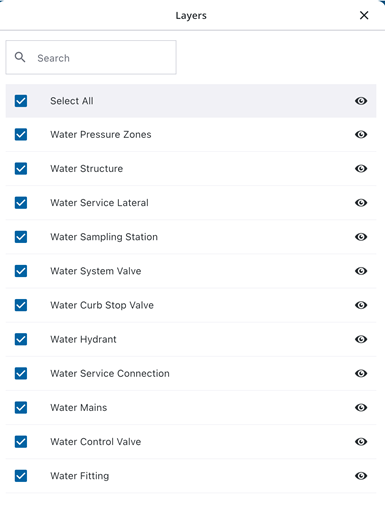Image resolution: width=385 pixels, height=506 pixels.
Task: Toggle visibility eye for Water Structure
Action: [361, 169]
